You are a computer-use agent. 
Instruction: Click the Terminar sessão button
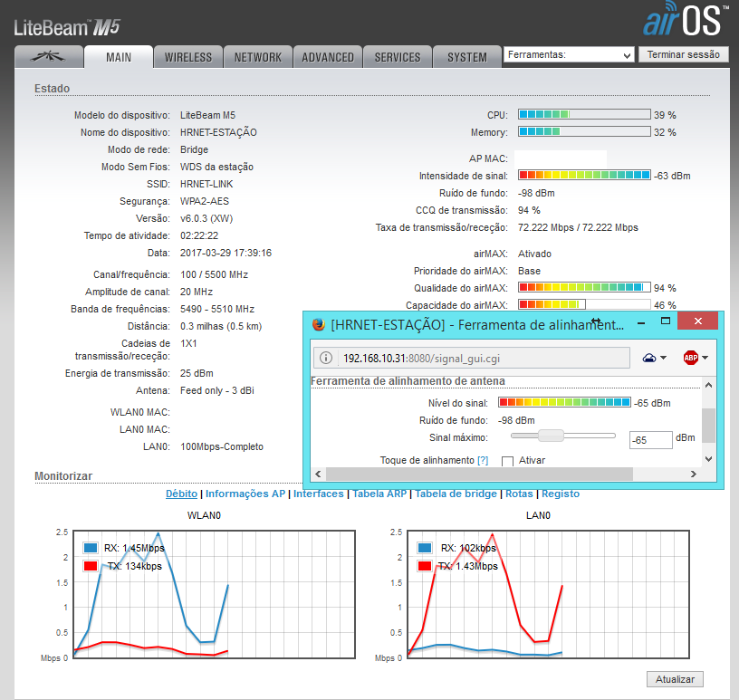pyautogui.click(x=684, y=54)
